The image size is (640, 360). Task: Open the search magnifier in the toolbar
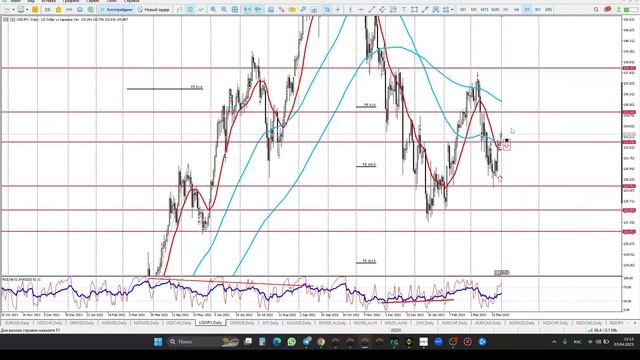596,9
